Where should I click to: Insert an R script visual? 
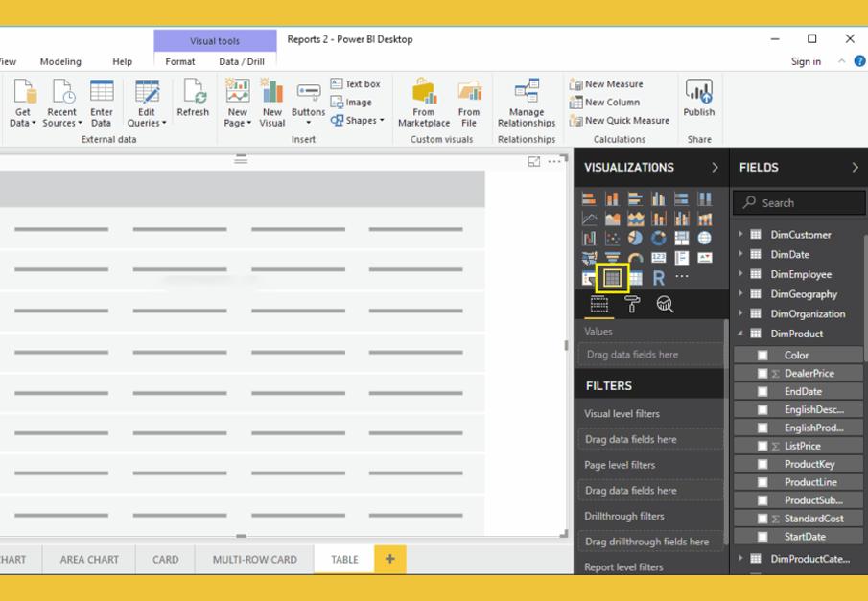[x=658, y=278]
